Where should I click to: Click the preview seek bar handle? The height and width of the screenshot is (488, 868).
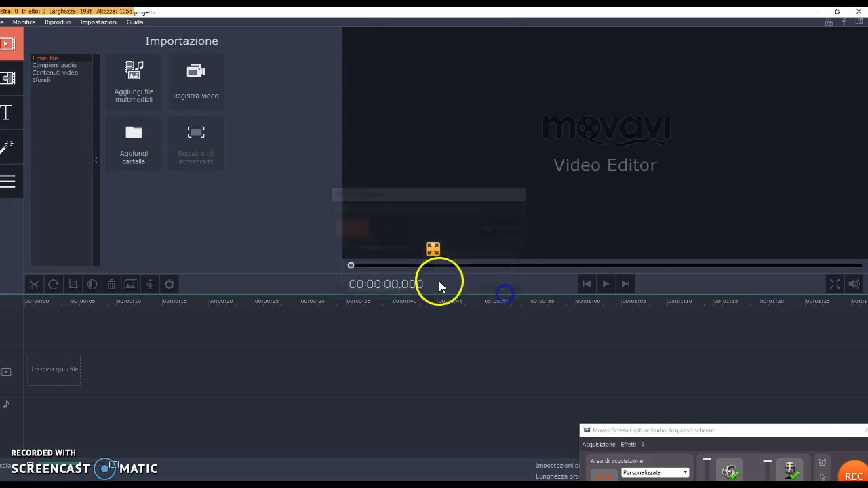tap(351, 266)
